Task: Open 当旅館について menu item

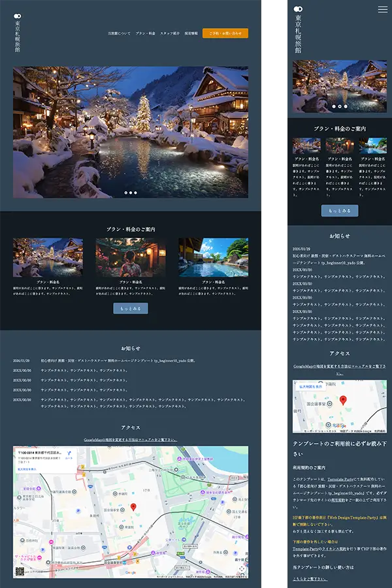Action: click(120, 33)
